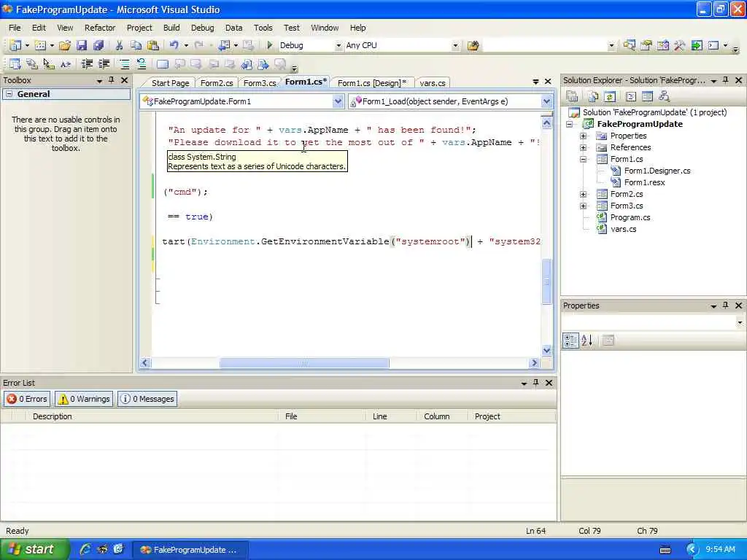Open the Any CPU platform dropdown
Viewport: 747px width, 560px height.
click(x=455, y=46)
